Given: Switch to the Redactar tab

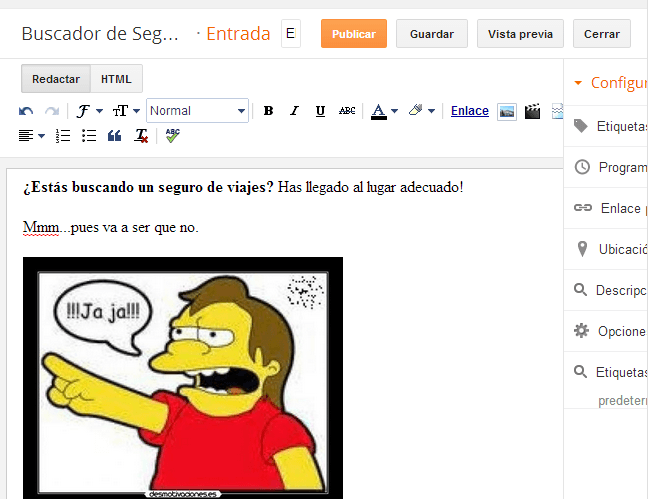Looking at the screenshot, I should pyautogui.click(x=56, y=79).
